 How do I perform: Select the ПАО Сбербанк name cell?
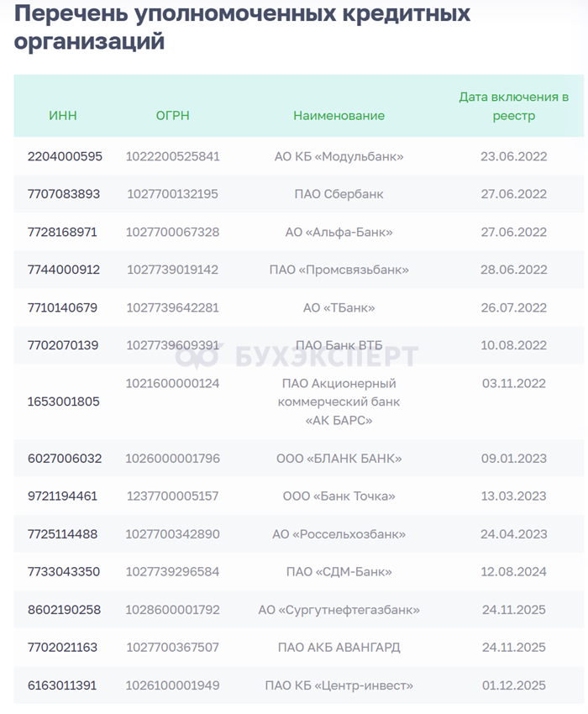click(x=339, y=194)
